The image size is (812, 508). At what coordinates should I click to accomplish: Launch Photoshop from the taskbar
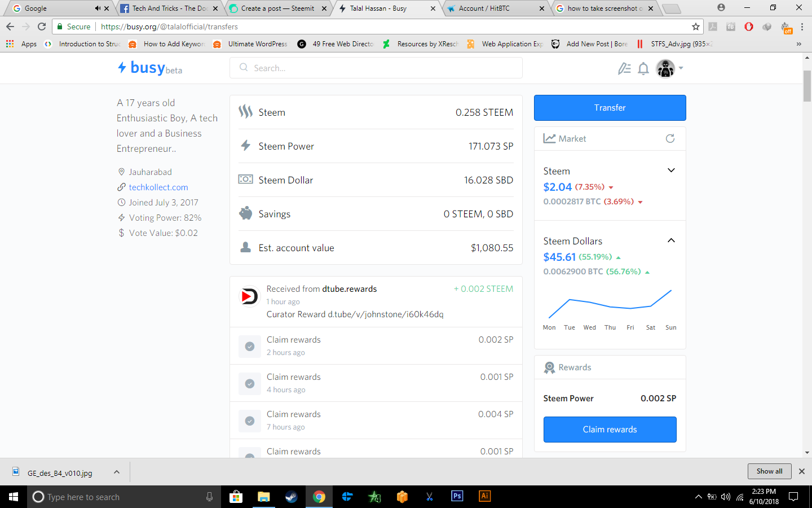[457, 497]
